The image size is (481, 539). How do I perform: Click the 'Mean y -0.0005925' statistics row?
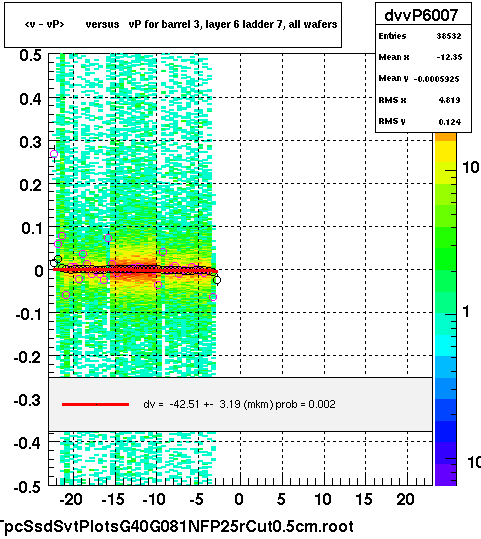pyautogui.click(x=419, y=79)
